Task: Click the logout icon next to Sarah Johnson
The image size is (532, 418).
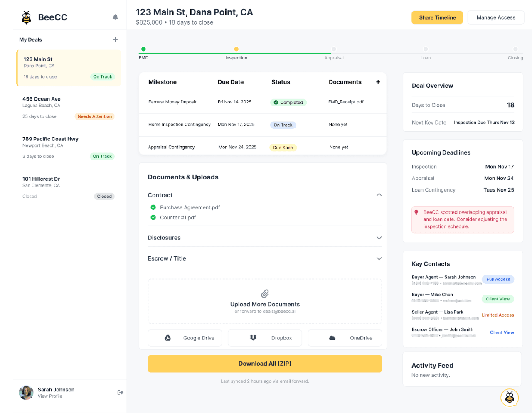Action: (x=120, y=392)
